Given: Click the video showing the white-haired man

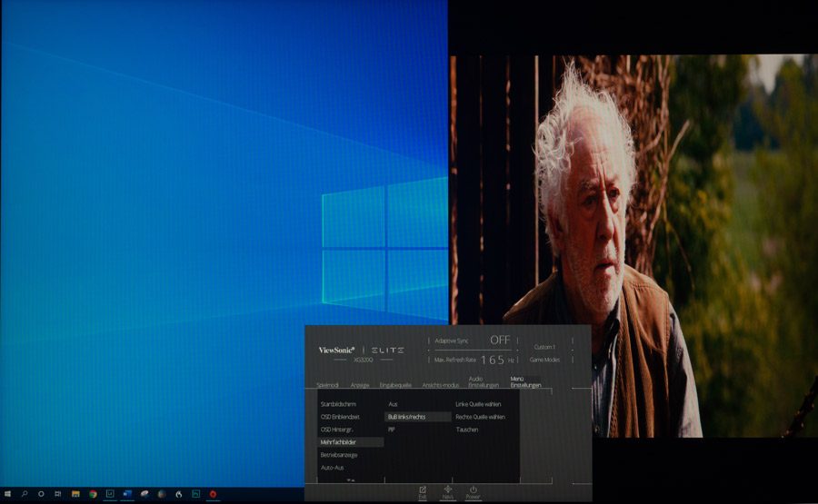Looking at the screenshot, I should [x=633, y=245].
